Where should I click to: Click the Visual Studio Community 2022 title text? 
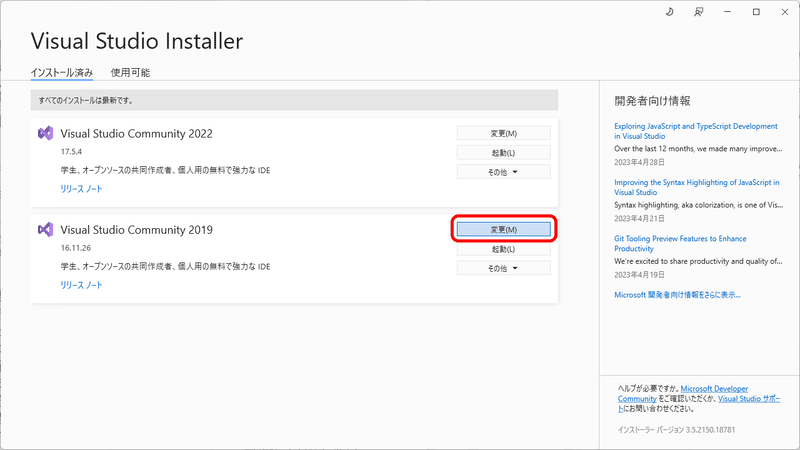pos(136,134)
